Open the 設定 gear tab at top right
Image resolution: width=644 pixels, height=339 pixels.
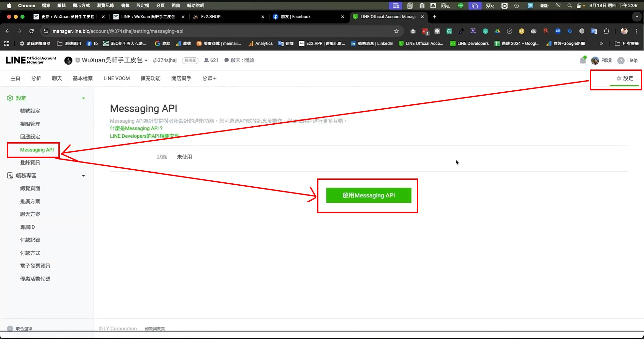pos(625,78)
